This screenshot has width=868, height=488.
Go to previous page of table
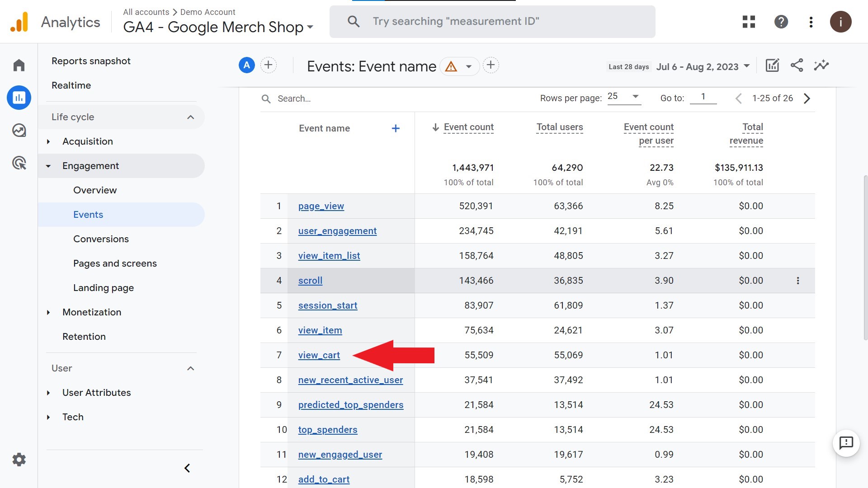[738, 99]
